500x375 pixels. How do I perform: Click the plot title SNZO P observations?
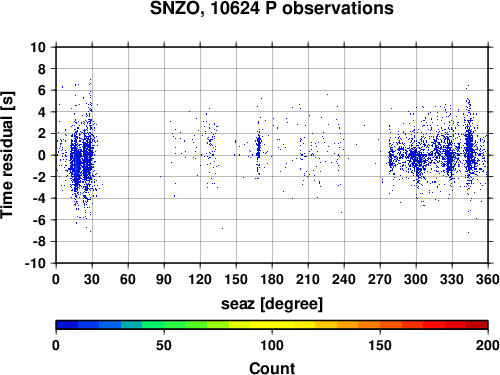272,8
